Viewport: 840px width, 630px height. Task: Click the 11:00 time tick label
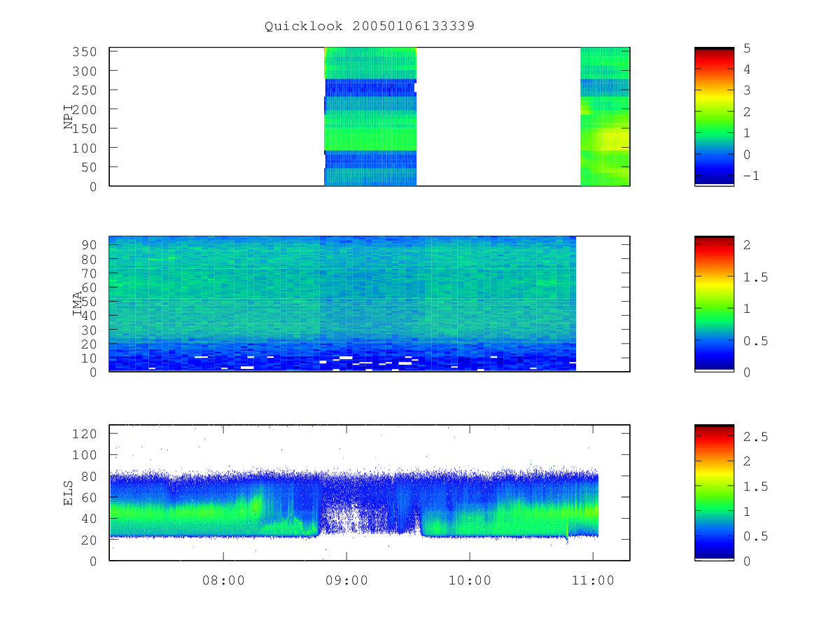593,580
